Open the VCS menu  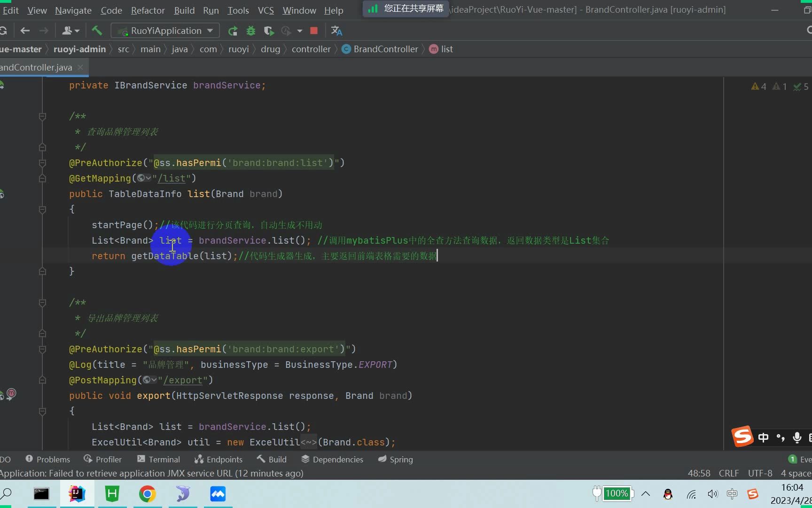click(266, 10)
